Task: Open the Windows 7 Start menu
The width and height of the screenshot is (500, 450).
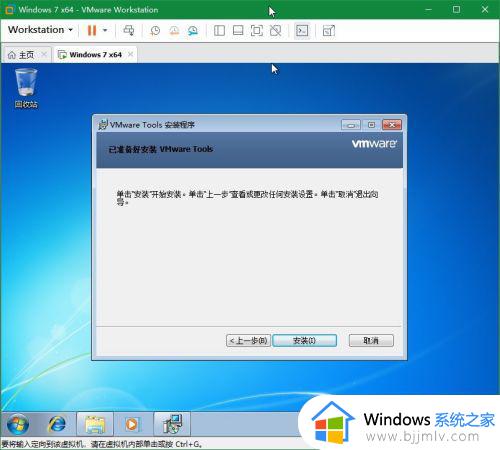Action: pos(18,424)
